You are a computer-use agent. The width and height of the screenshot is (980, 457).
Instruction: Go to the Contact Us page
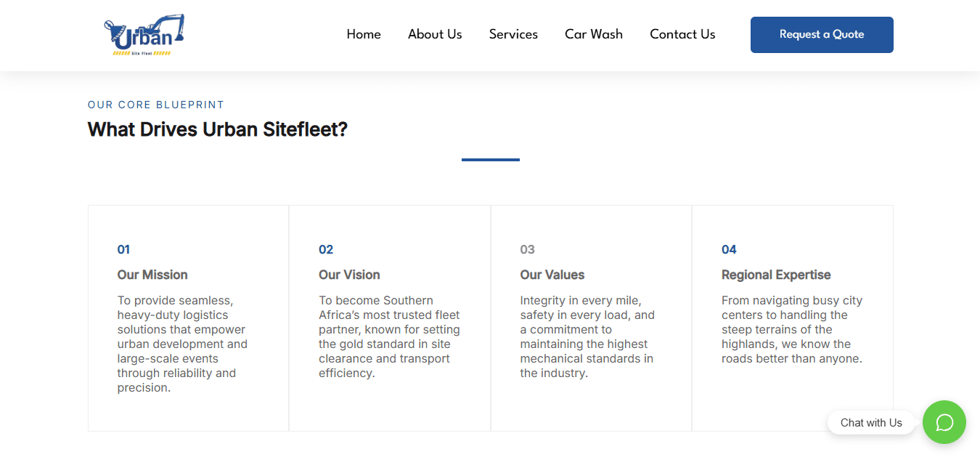[x=682, y=34]
